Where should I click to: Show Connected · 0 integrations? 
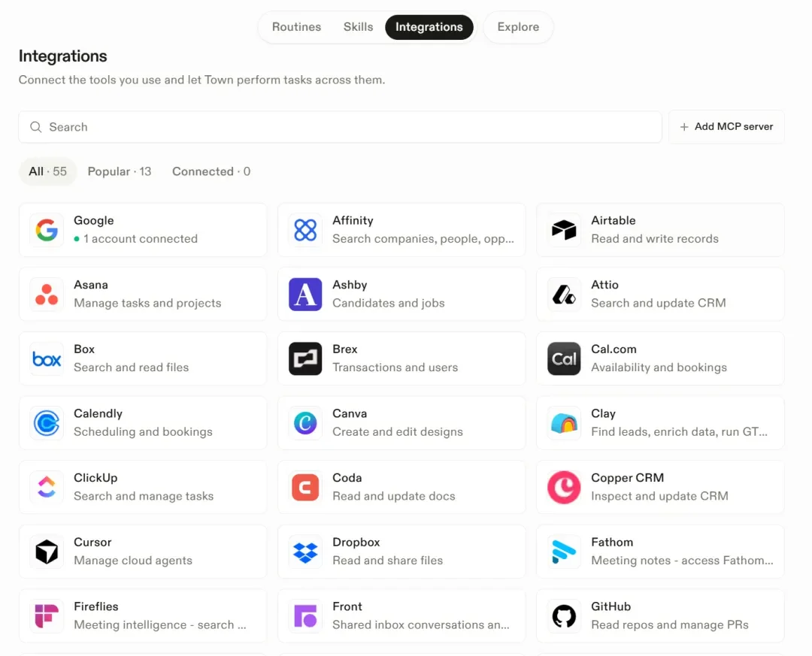point(211,171)
